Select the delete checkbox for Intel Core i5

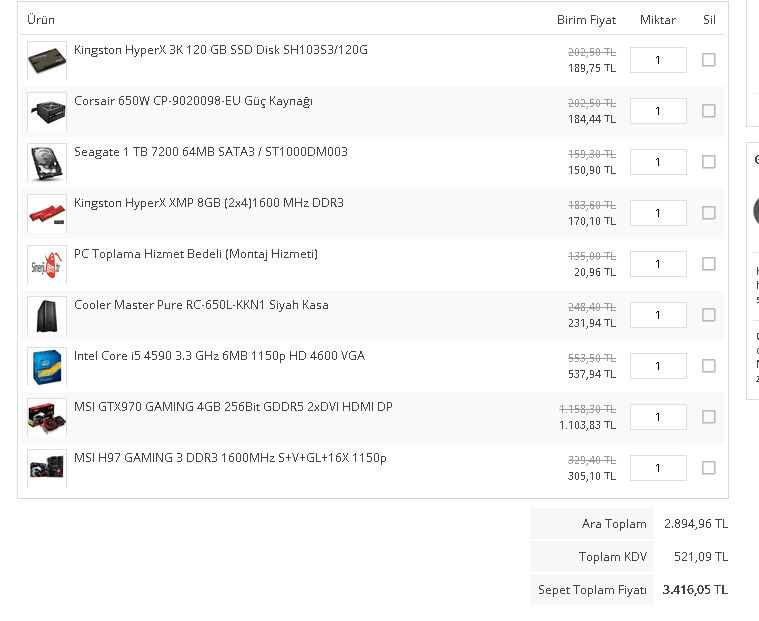point(709,366)
